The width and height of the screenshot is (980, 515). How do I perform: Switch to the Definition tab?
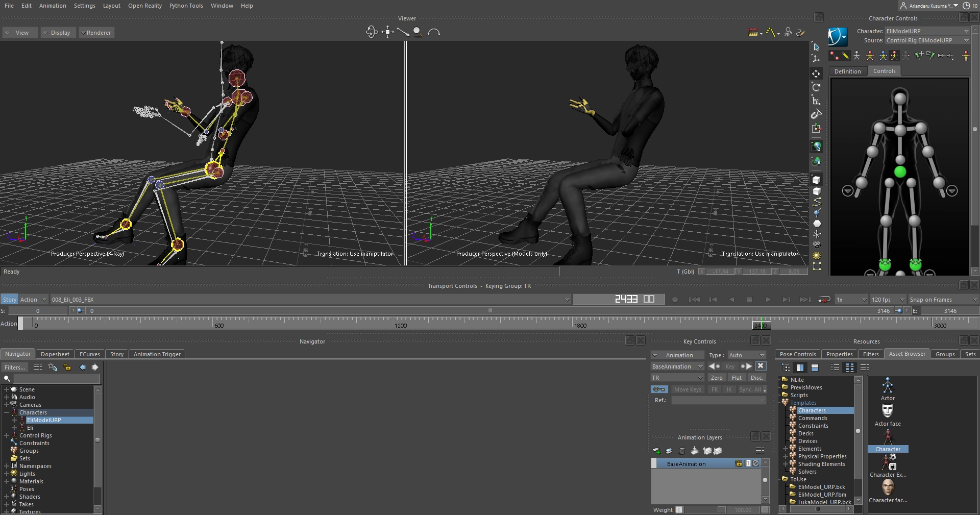(x=847, y=71)
